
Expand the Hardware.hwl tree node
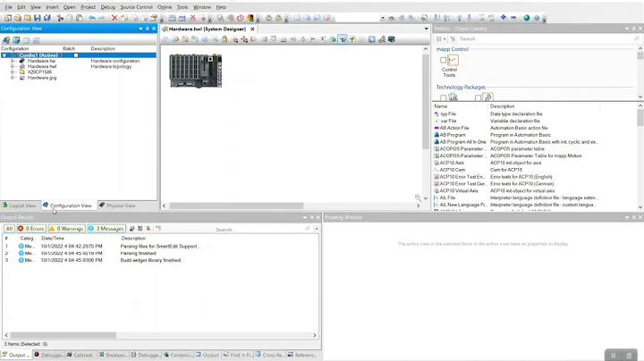point(13,66)
